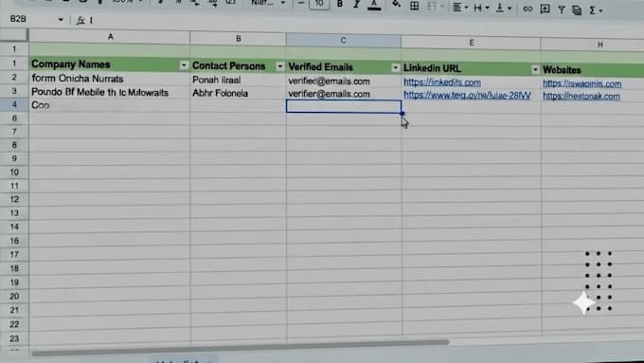
Task: Select cell 'verifier@emails.com'
Action: (344, 94)
